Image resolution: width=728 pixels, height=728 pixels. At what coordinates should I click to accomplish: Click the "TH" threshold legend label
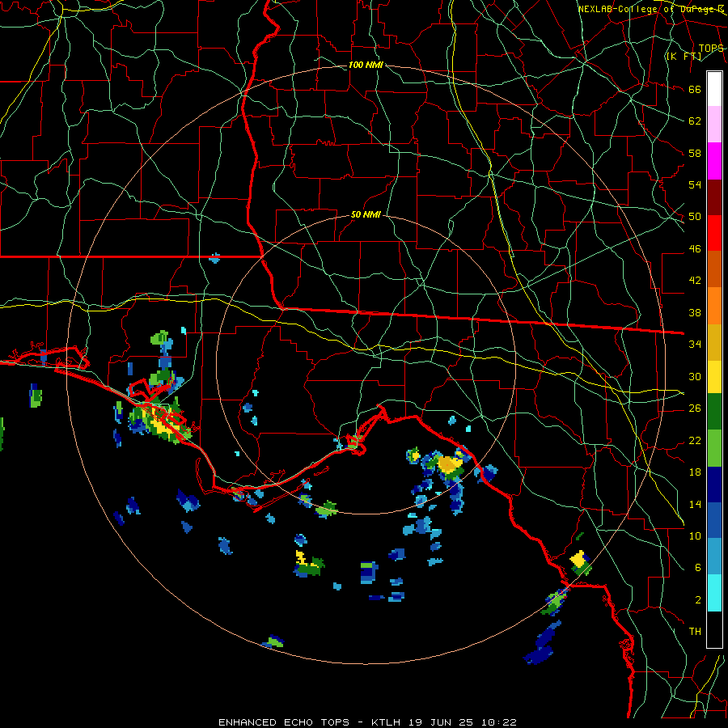pos(695,632)
